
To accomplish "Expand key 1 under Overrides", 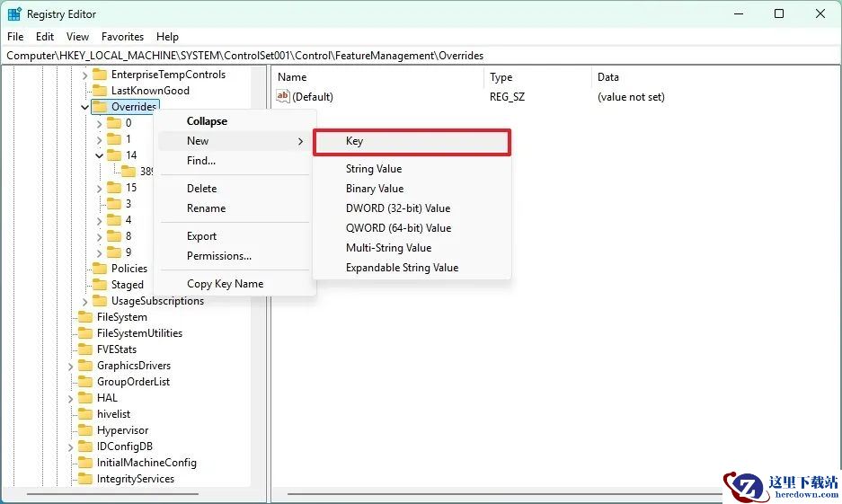I will point(100,140).
